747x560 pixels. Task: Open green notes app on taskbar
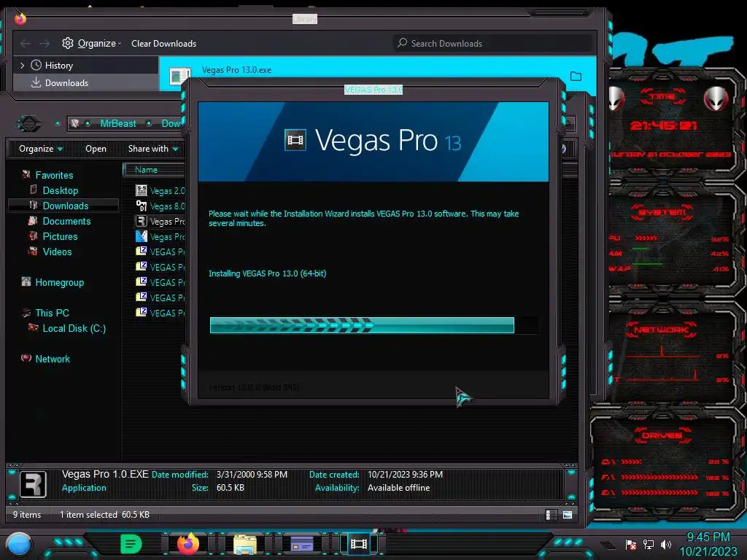click(x=131, y=544)
